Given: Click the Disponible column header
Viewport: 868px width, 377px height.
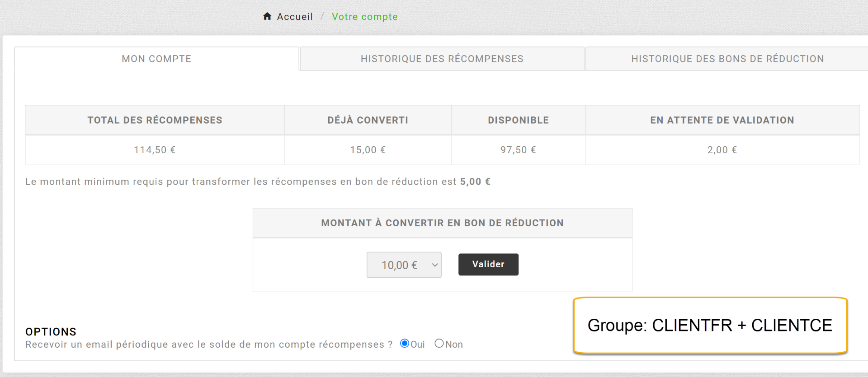Looking at the screenshot, I should 518,120.
